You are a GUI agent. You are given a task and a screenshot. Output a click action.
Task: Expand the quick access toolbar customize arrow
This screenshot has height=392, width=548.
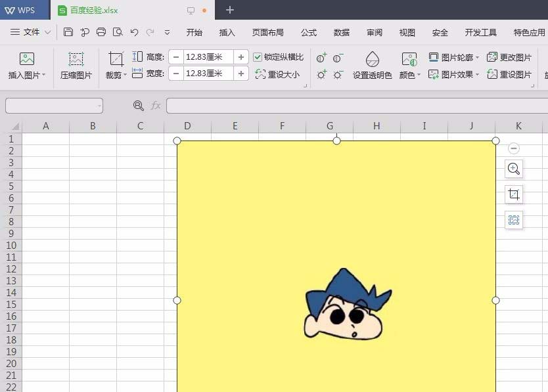[x=167, y=32]
